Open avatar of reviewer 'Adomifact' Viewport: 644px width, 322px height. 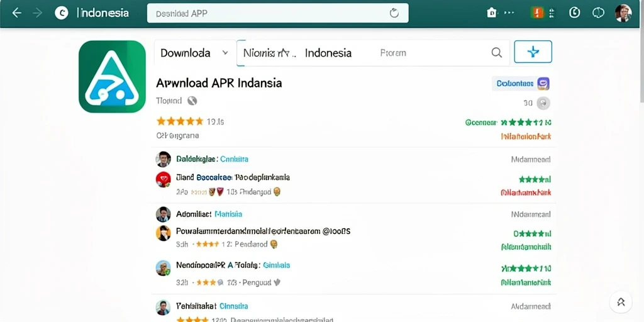[163, 214]
